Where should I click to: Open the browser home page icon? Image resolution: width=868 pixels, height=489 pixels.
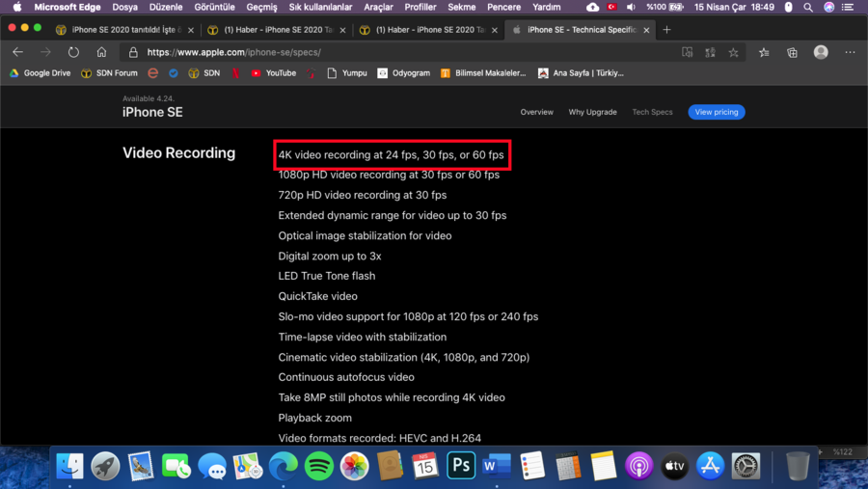click(101, 52)
